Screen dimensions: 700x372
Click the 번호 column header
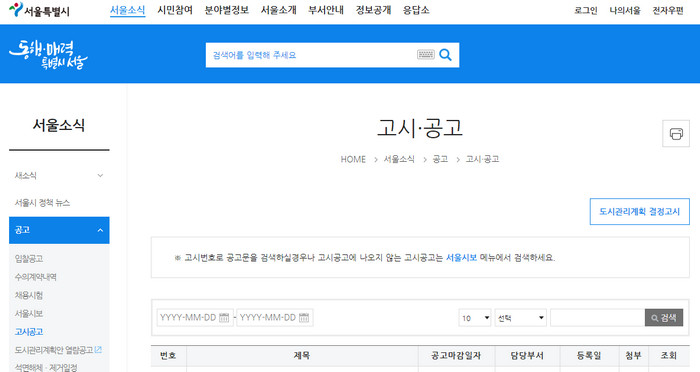click(168, 355)
